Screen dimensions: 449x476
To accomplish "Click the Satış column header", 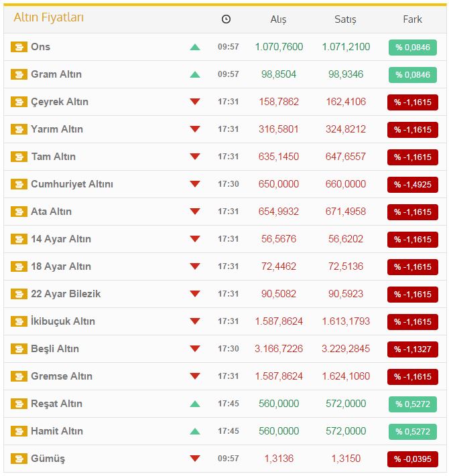I will click(346, 19).
